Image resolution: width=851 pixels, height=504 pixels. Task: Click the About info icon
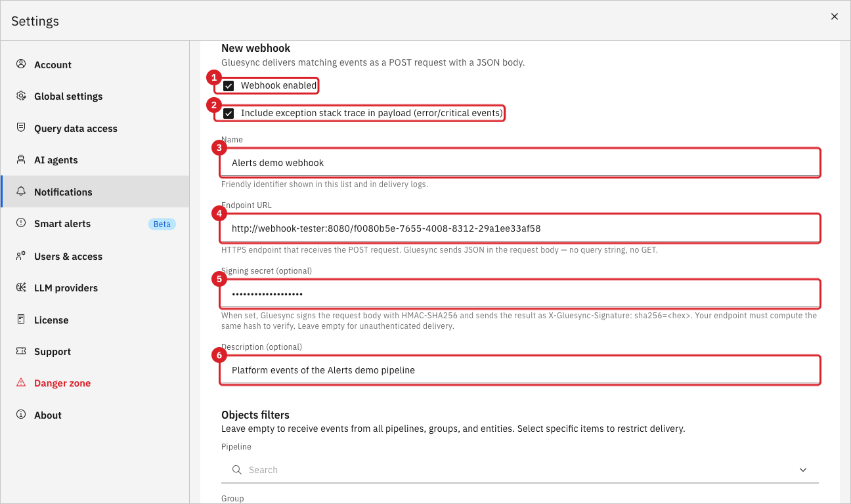[21, 415]
